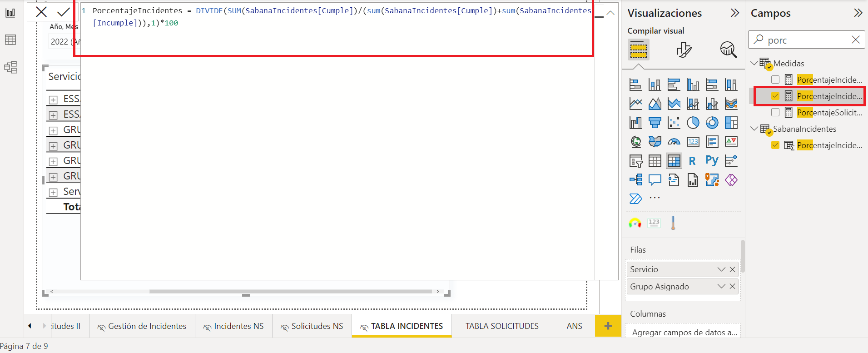Add a new page with plus button
The height and width of the screenshot is (353, 868).
[608, 326]
